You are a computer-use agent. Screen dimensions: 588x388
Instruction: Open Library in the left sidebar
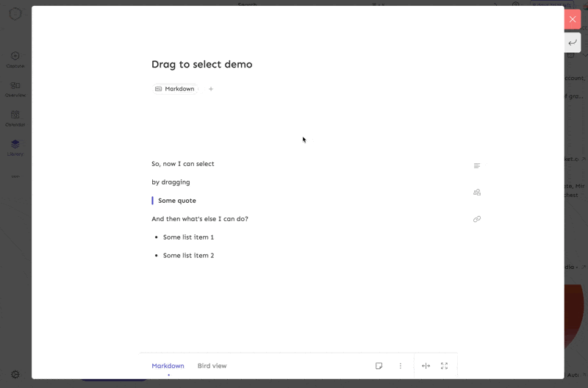pos(15,148)
